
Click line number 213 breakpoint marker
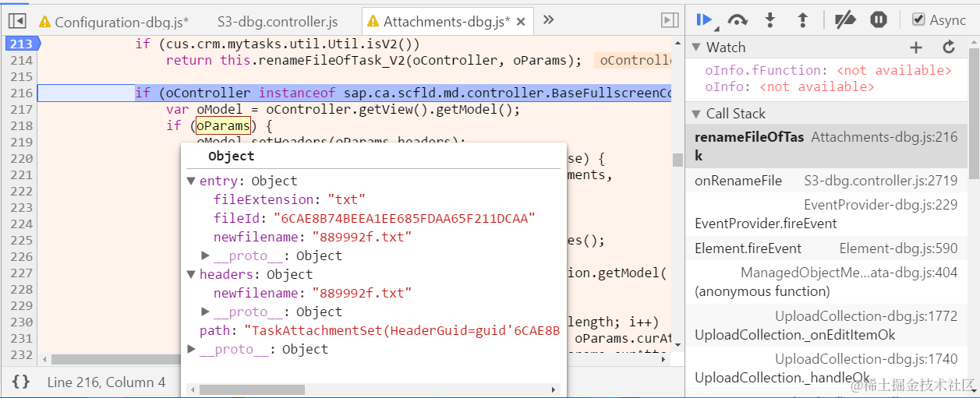point(21,44)
